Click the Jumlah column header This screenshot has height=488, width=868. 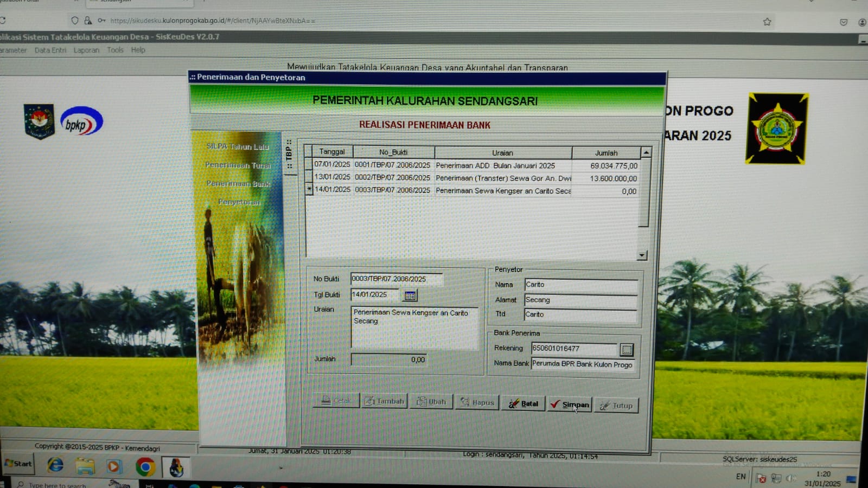[606, 153]
